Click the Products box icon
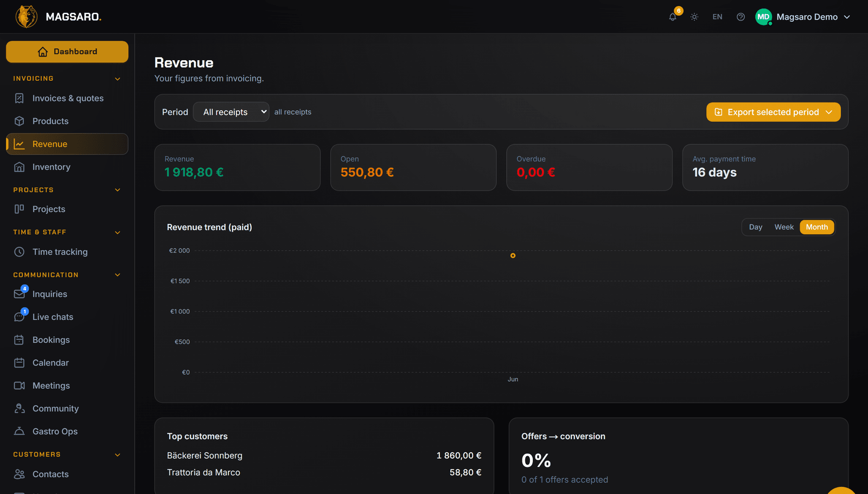868x494 pixels. pyautogui.click(x=20, y=121)
